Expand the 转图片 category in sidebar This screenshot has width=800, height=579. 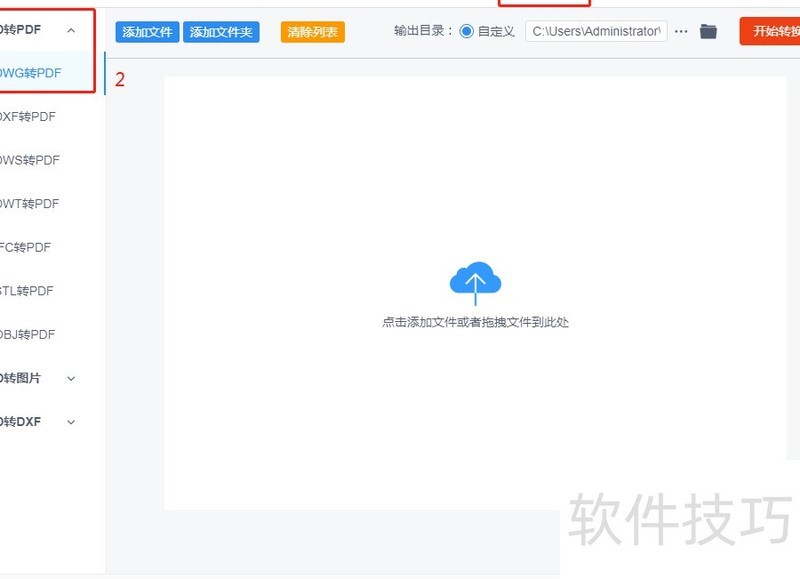(x=69, y=378)
